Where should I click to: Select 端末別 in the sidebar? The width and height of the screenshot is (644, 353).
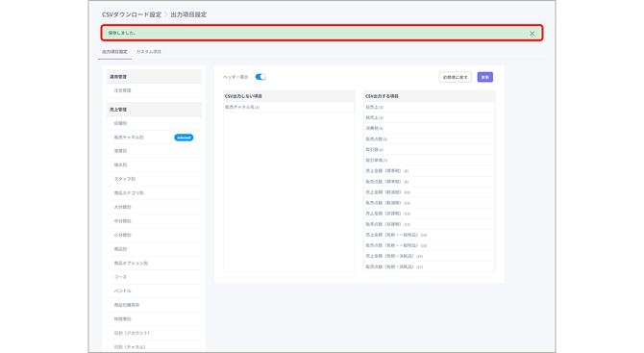click(154, 164)
